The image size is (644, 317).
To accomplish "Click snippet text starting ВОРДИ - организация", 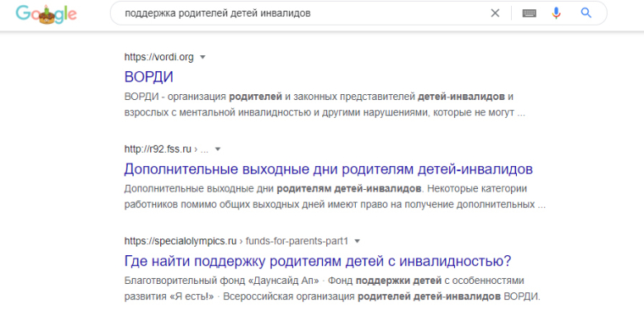I will (319, 97).
